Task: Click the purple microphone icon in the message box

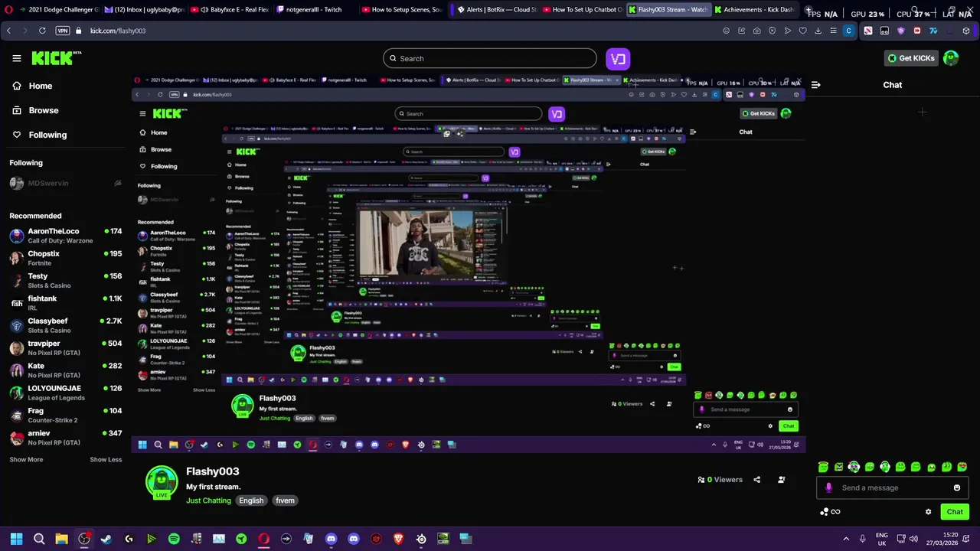Action: [828, 487]
